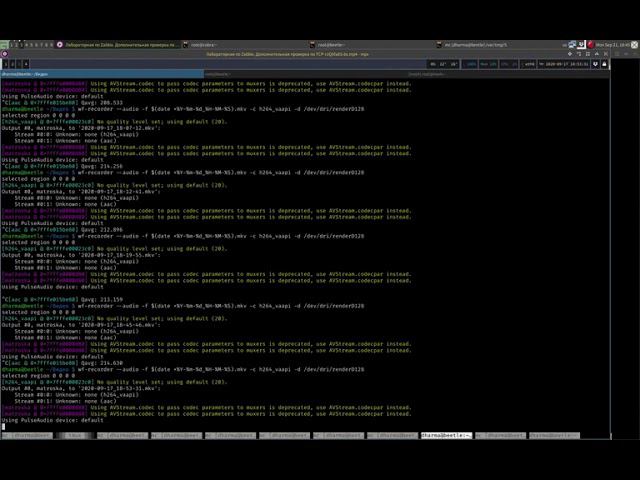Open the mpv Zabbix video taskbar entry
This screenshot has height=480, width=640.
tap(118, 45)
